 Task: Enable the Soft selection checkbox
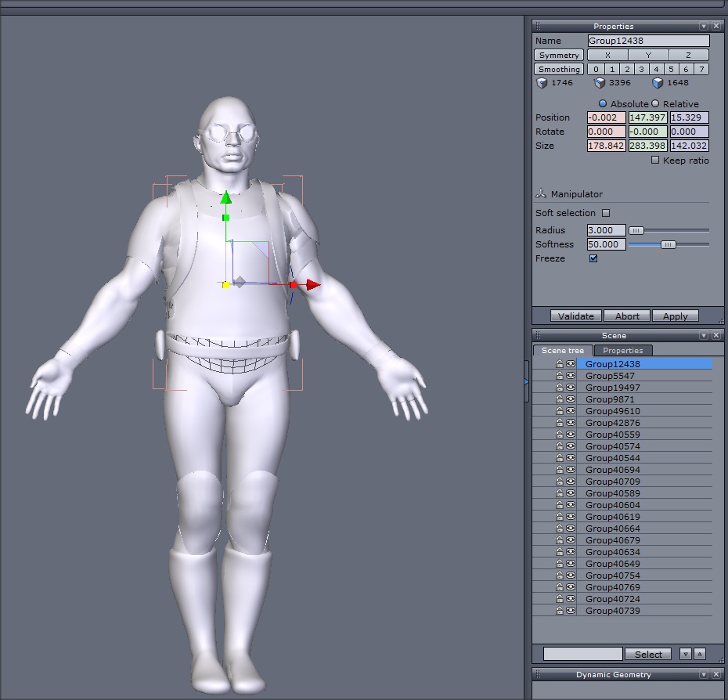click(x=606, y=213)
